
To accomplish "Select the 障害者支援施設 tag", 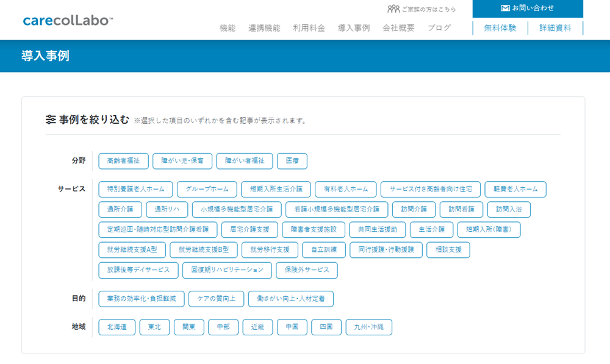I will (314, 230).
